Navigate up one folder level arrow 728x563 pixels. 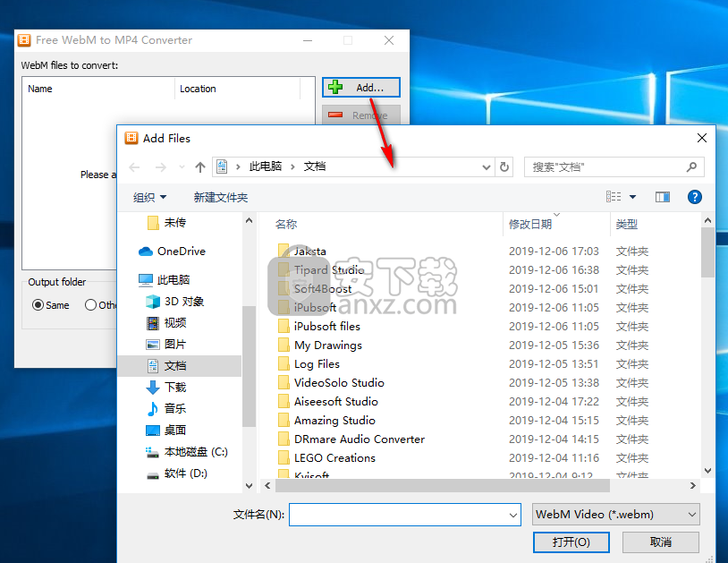click(x=200, y=167)
